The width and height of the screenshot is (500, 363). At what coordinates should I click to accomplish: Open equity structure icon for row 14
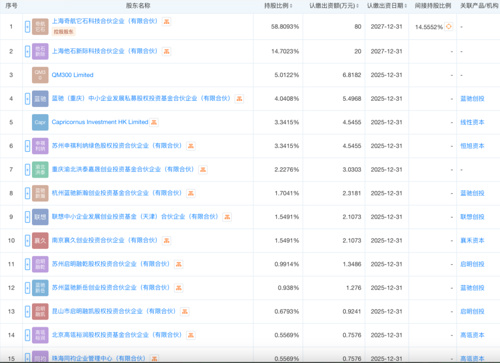tap(191, 335)
